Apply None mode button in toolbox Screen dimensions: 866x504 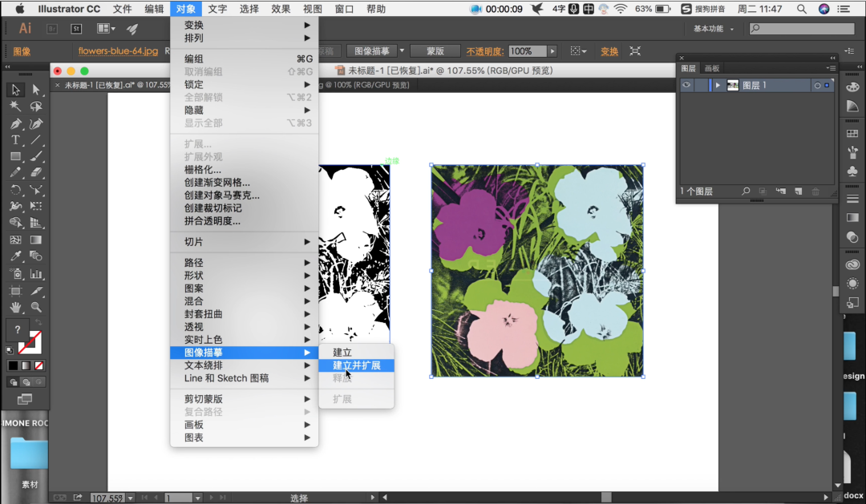click(x=38, y=365)
